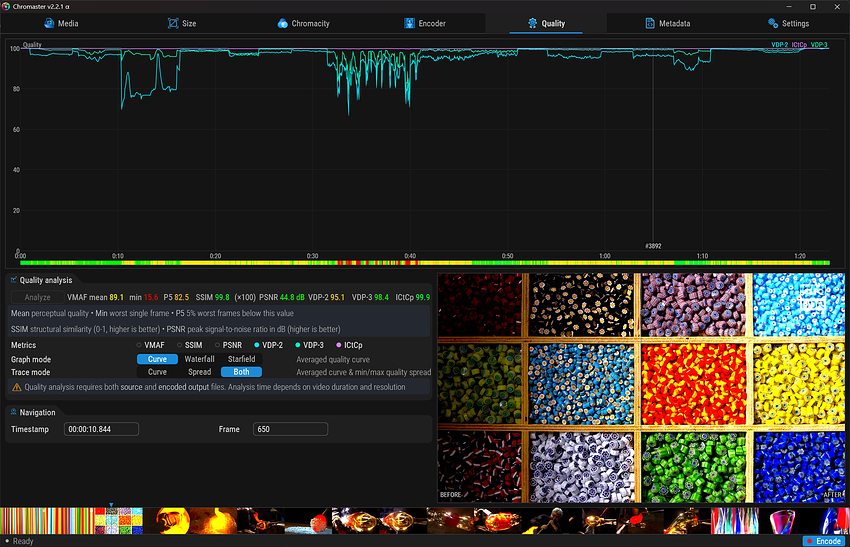Set Graph mode to Starfield

tap(241, 359)
